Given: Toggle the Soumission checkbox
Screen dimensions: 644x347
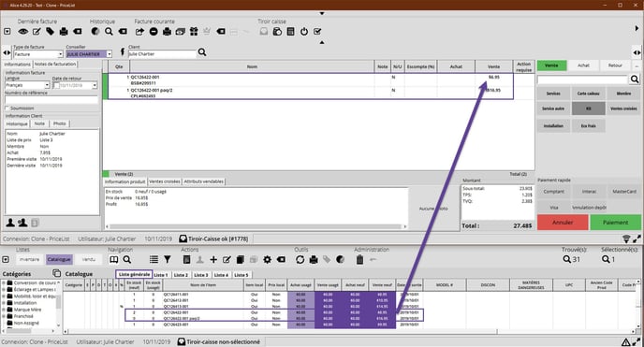Looking at the screenshot, I should (x=7, y=108).
